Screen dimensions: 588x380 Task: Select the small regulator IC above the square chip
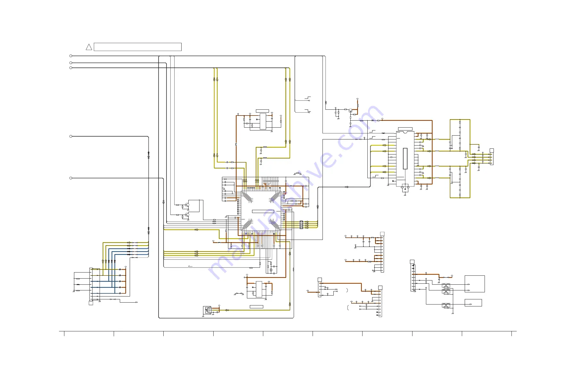coord(263,121)
